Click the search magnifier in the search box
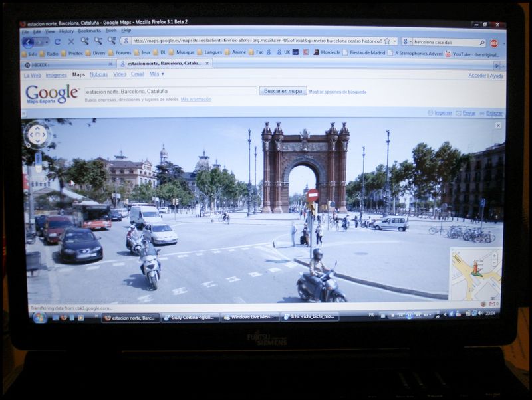Viewport: 532px width, 400px height. (x=481, y=43)
